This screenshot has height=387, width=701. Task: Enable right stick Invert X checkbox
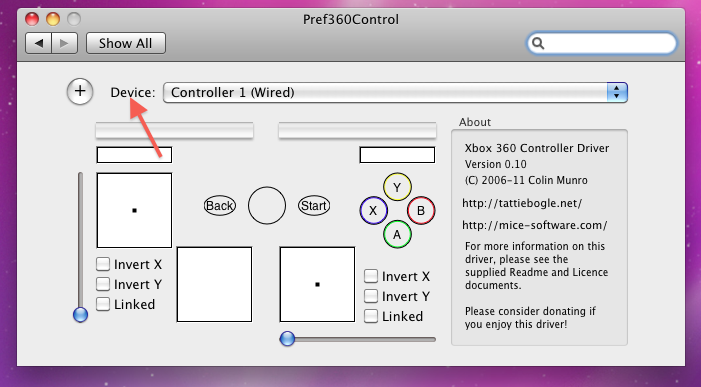(x=371, y=276)
